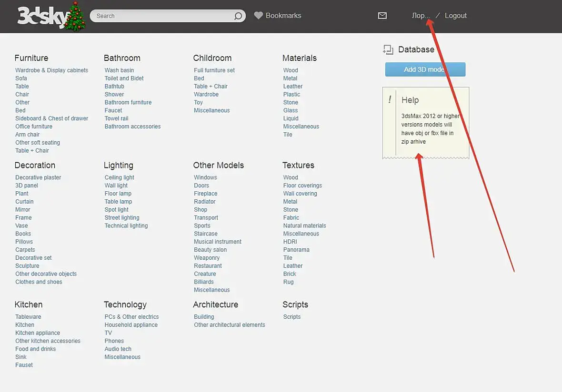This screenshot has width=562, height=392.
Task: Select Household appliance link
Action: 131,325
